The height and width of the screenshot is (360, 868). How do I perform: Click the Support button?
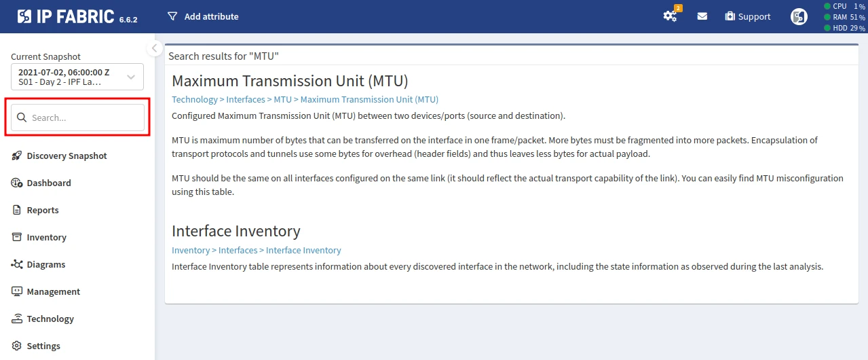pyautogui.click(x=748, y=16)
